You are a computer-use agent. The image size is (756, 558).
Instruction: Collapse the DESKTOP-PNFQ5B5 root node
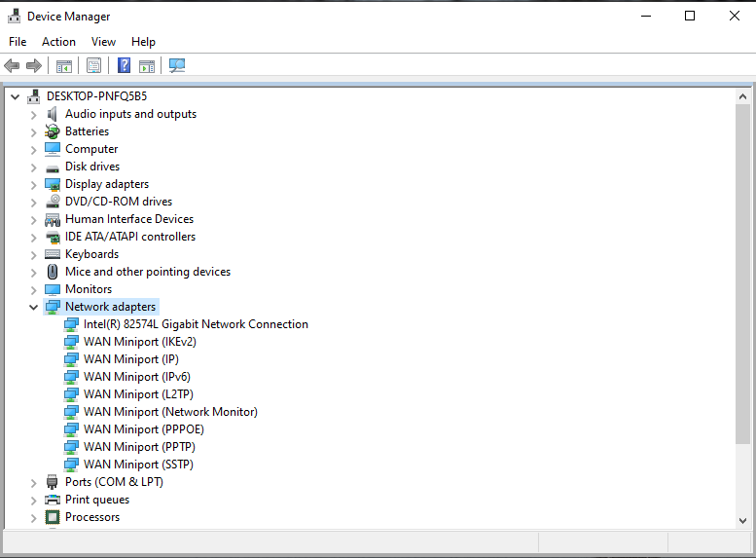[x=16, y=97]
